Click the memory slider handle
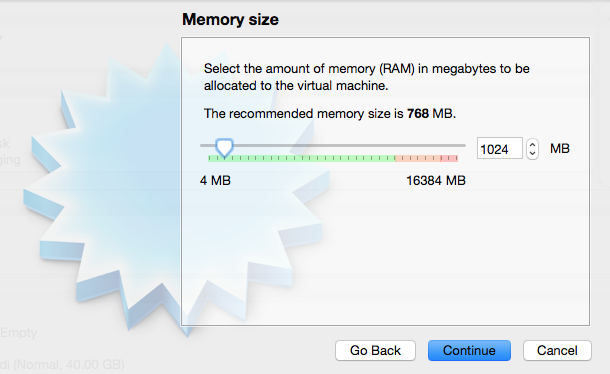Image resolution: width=610 pixels, height=374 pixels. click(224, 147)
